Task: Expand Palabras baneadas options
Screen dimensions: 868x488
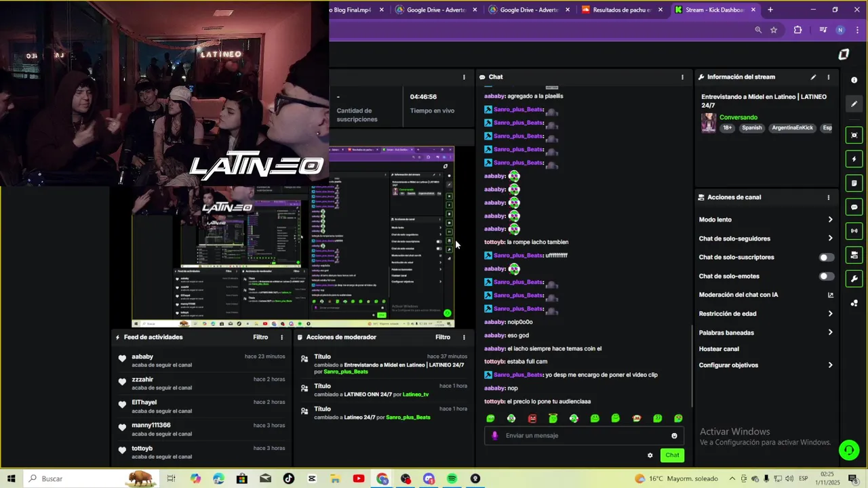Action: pyautogui.click(x=830, y=333)
